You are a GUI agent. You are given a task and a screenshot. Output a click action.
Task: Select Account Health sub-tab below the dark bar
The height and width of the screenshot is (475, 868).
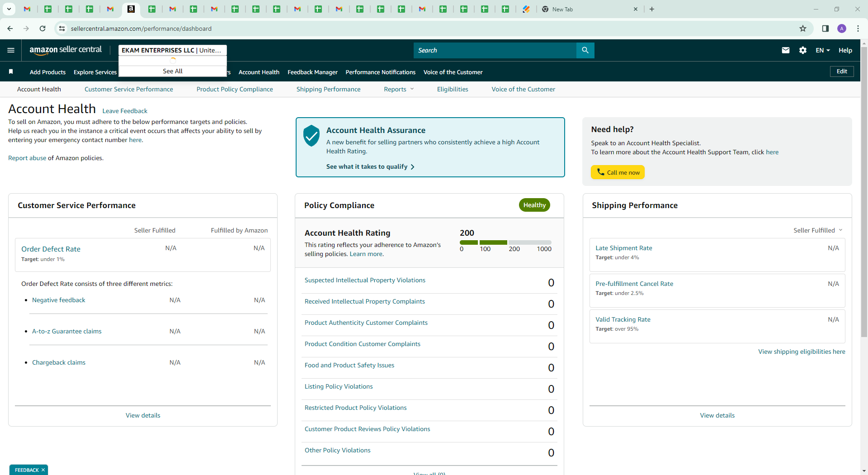coord(39,89)
